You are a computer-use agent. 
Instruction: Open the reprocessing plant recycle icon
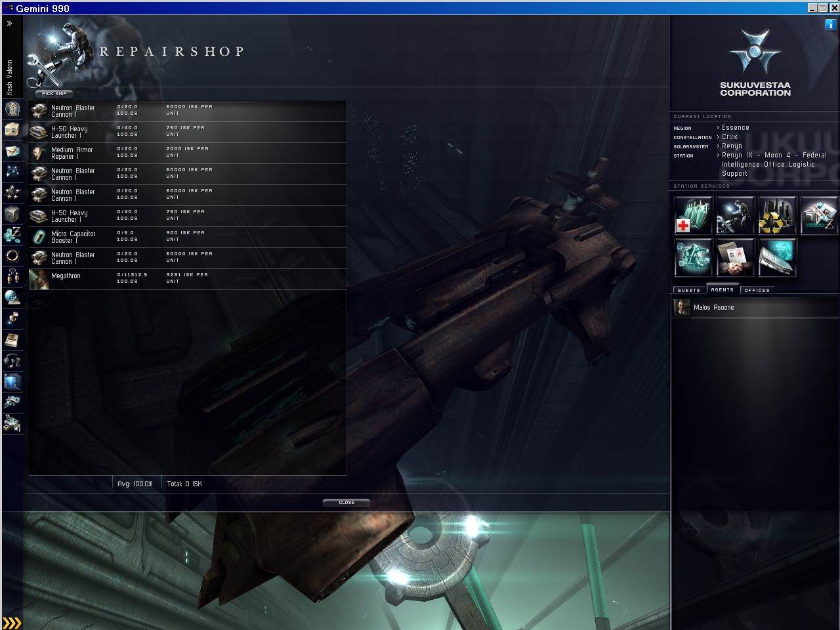(x=777, y=215)
